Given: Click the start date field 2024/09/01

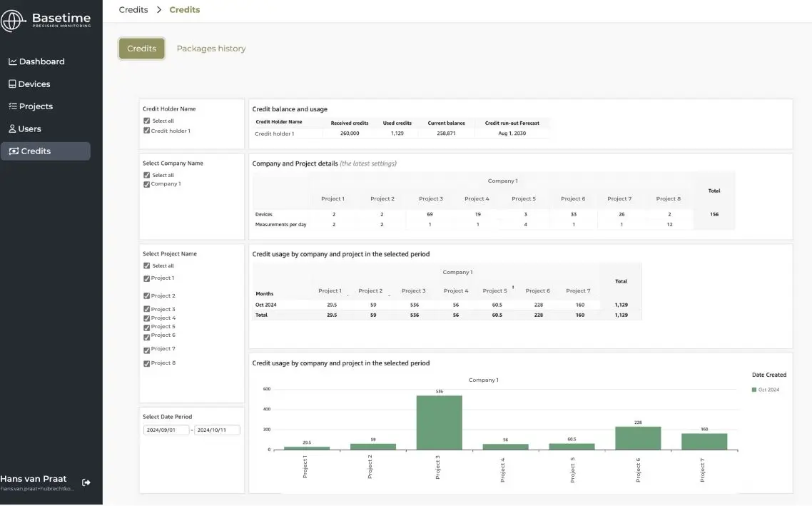Looking at the screenshot, I should [x=166, y=430].
